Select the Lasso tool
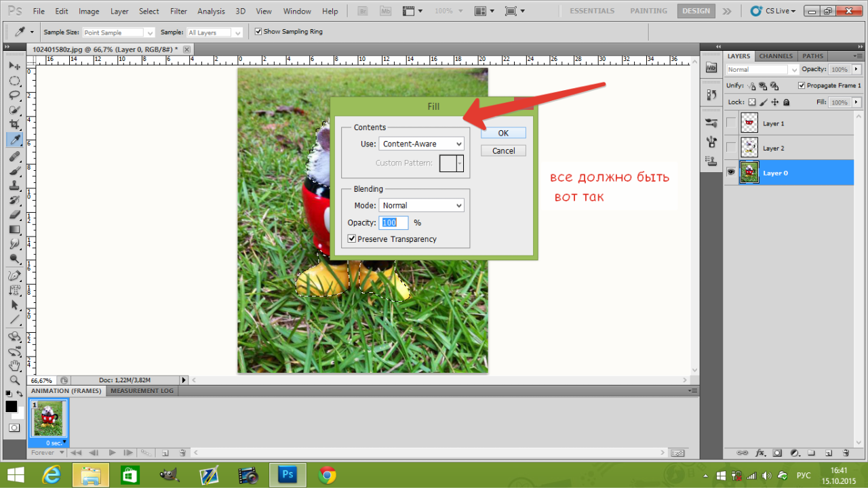Image resolution: width=868 pixels, height=488 pixels. [14, 96]
